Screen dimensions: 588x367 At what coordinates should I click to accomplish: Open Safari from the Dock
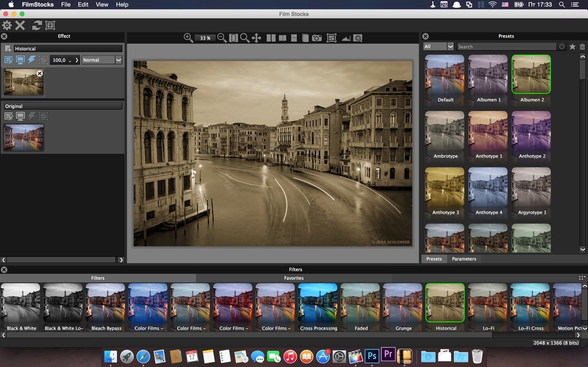pyautogui.click(x=143, y=357)
